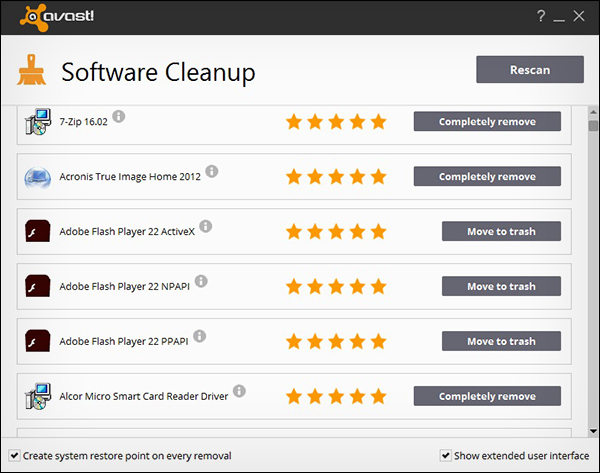Image resolution: width=600 pixels, height=473 pixels.
Task: Completely remove 7-Zip 16.02
Action: pos(487,121)
